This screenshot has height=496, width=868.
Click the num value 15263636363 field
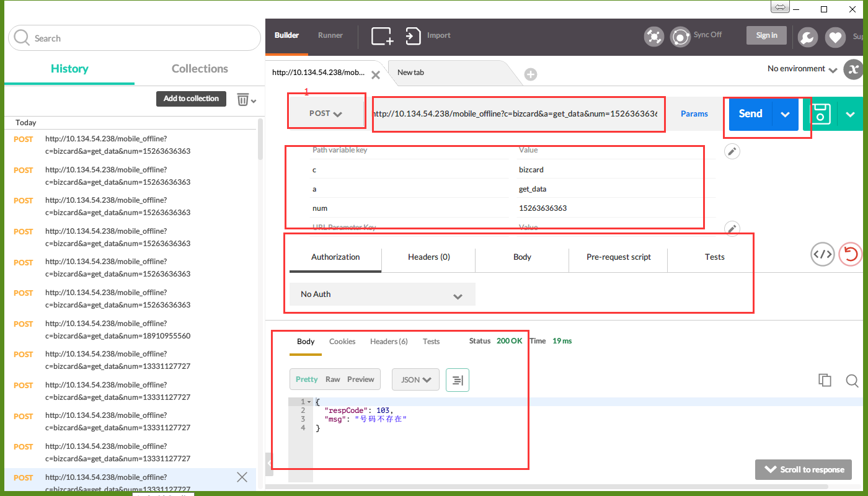point(616,208)
